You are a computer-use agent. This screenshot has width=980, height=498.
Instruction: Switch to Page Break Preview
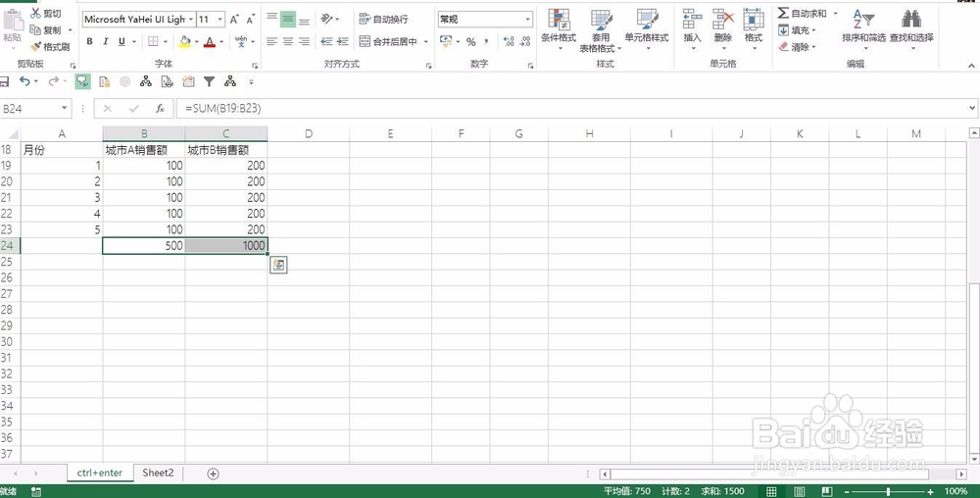[827, 491]
